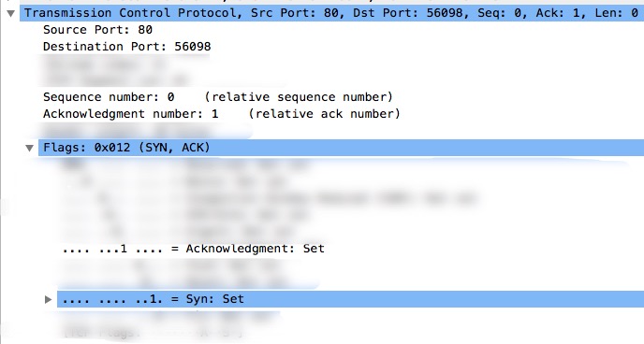Select blurred row directly above Sequence number
The height and width of the screenshot is (344, 644).
click(x=116, y=80)
